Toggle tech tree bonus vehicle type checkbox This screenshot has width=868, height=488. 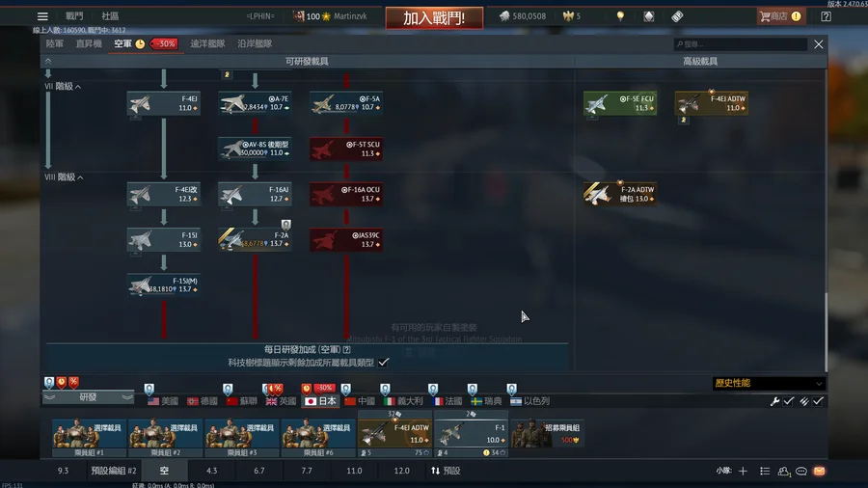(383, 363)
